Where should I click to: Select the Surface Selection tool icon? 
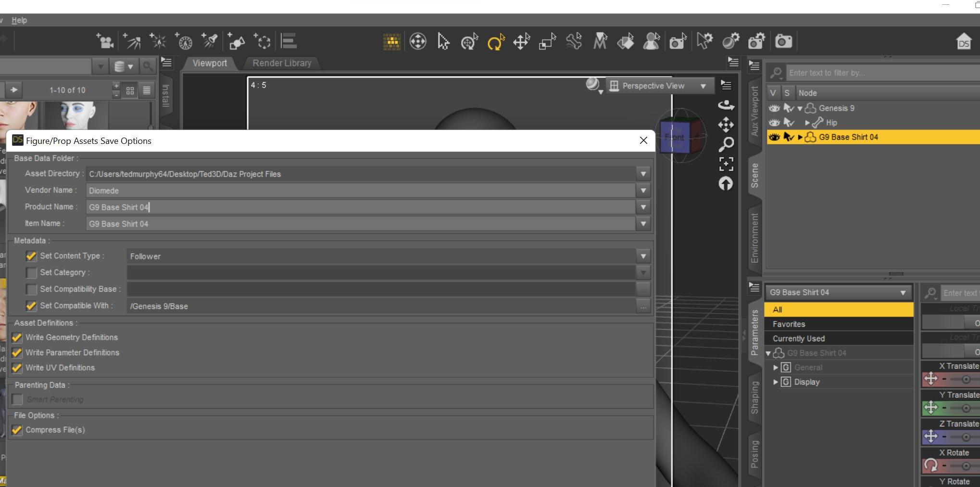[x=626, y=42]
